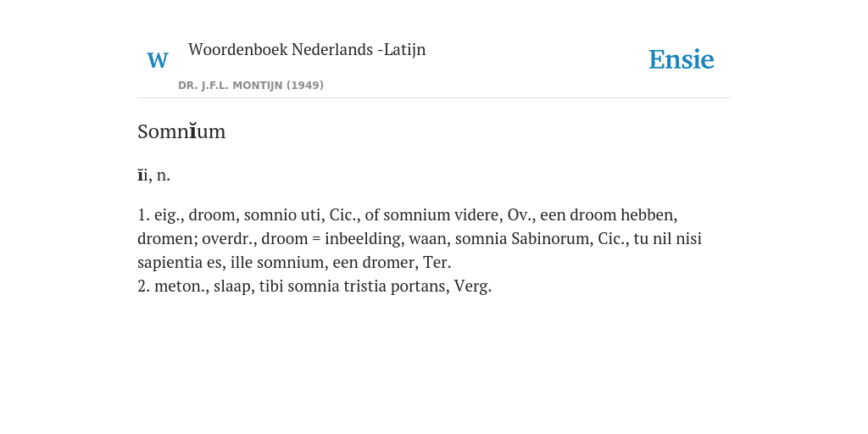Open Woordenboek Nederlands-Latijn title
The image size is (868, 434).
tap(307, 49)
